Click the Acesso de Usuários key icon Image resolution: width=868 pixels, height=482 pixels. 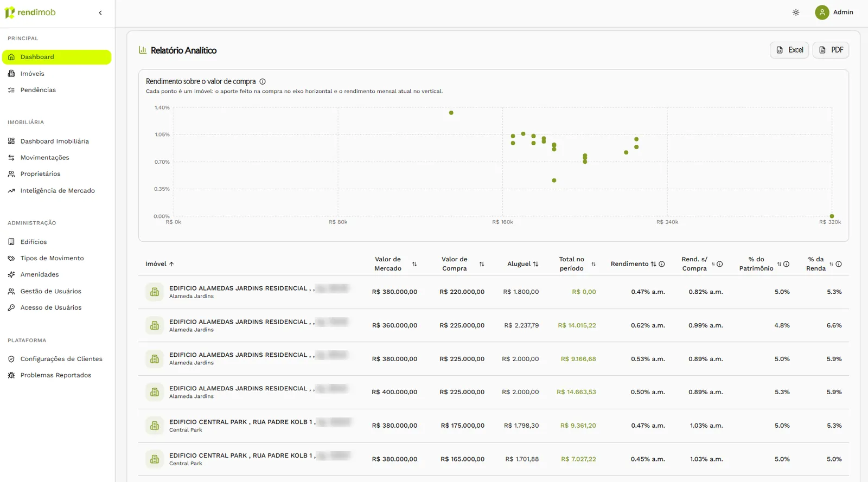tap(11, 307)
